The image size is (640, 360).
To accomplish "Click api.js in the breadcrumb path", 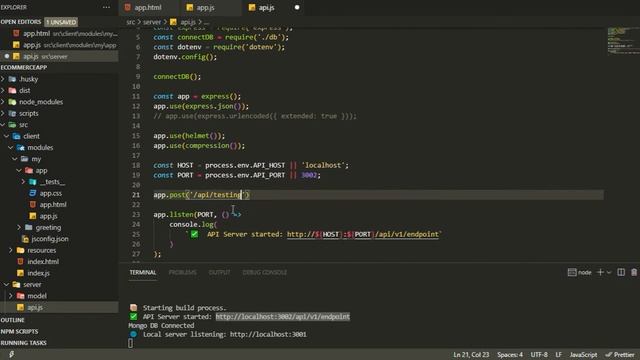I will coord(188,22).
